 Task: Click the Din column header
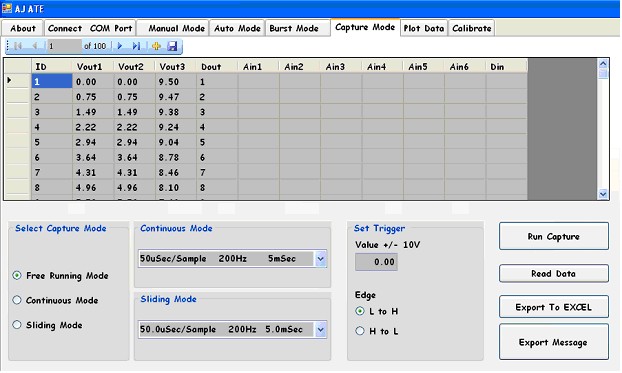coord(507,66)
